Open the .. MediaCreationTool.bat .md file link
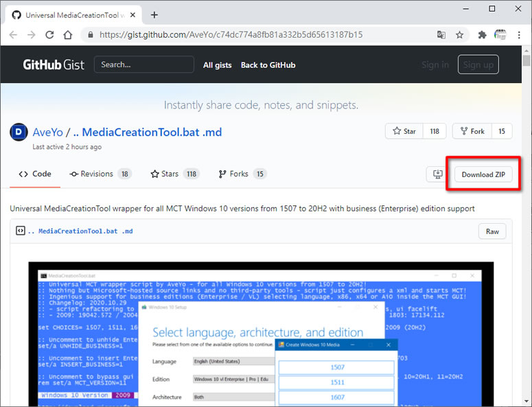Image resolution: width=532 pixels, height=407 pixels. (x=80, y=231)
